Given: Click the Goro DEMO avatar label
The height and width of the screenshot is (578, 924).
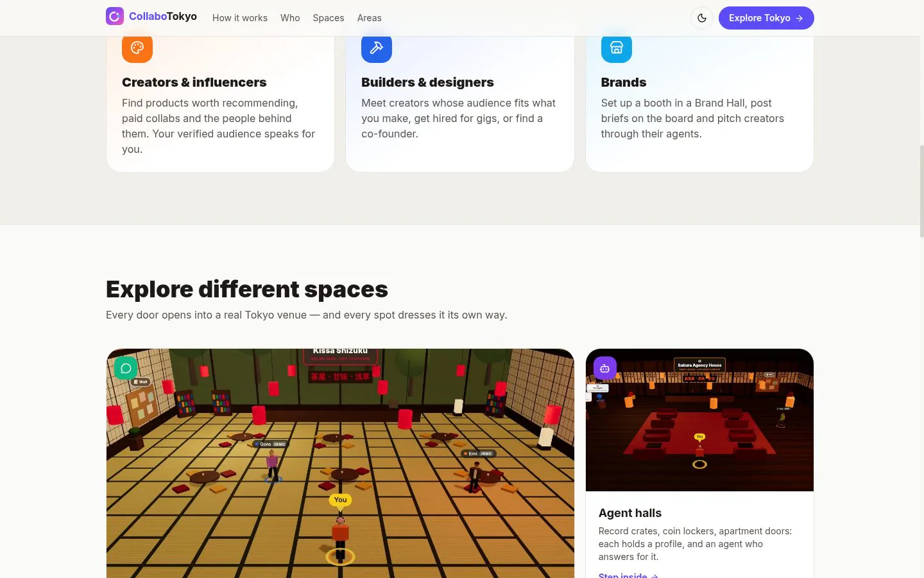Looking at the screenshot, I should (270, 444).
